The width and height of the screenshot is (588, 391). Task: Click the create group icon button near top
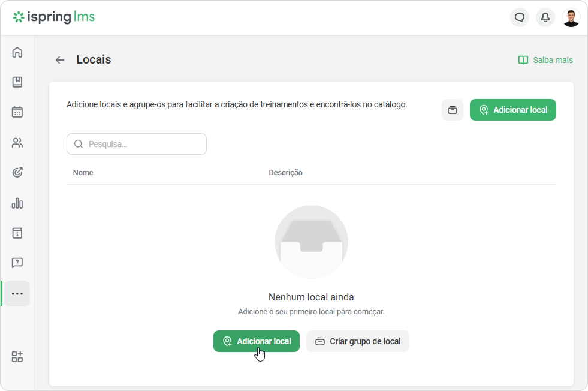(453, 110)
